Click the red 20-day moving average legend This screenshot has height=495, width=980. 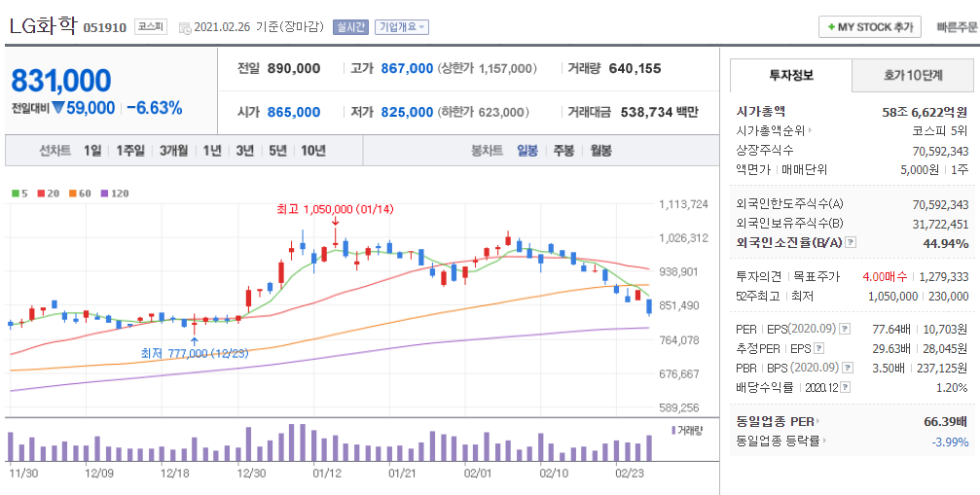coord(48,194)
